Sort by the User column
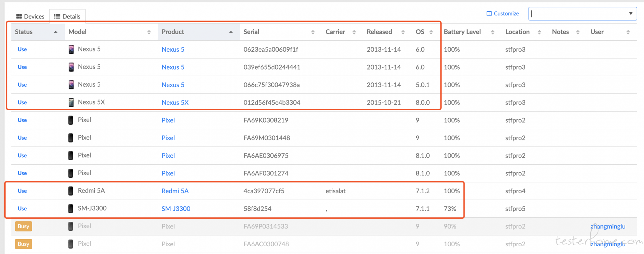Viewport: 644px width, 254px height. (x=612, y=32)
